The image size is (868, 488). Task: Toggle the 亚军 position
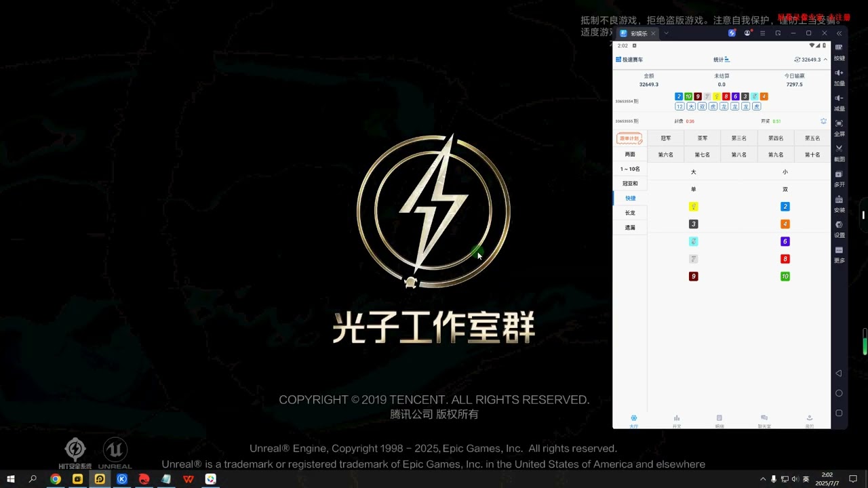pyautogui.click(x=703, y=138)
